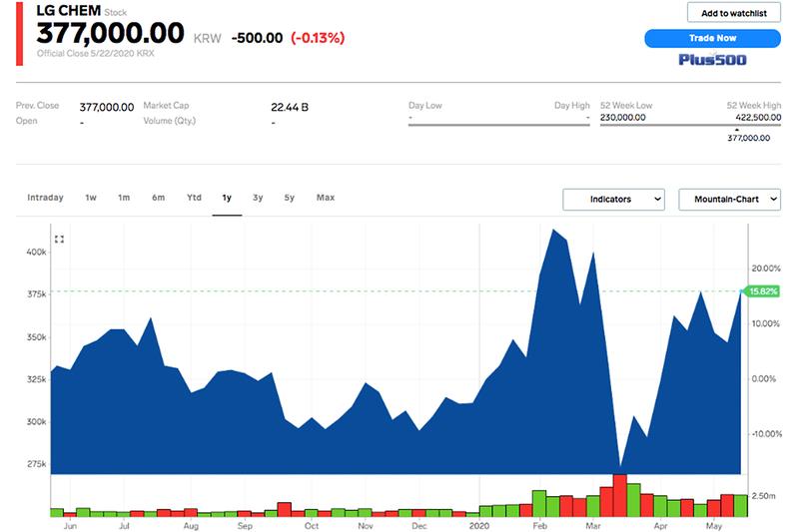Click the LG CHEM stock title
Screen dimensions: 799x532
click(68, 10)
